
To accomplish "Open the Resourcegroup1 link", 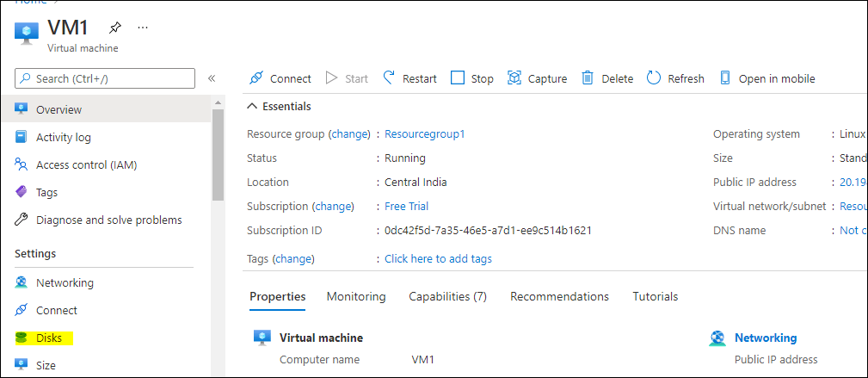I will click(x=425, y=134).
